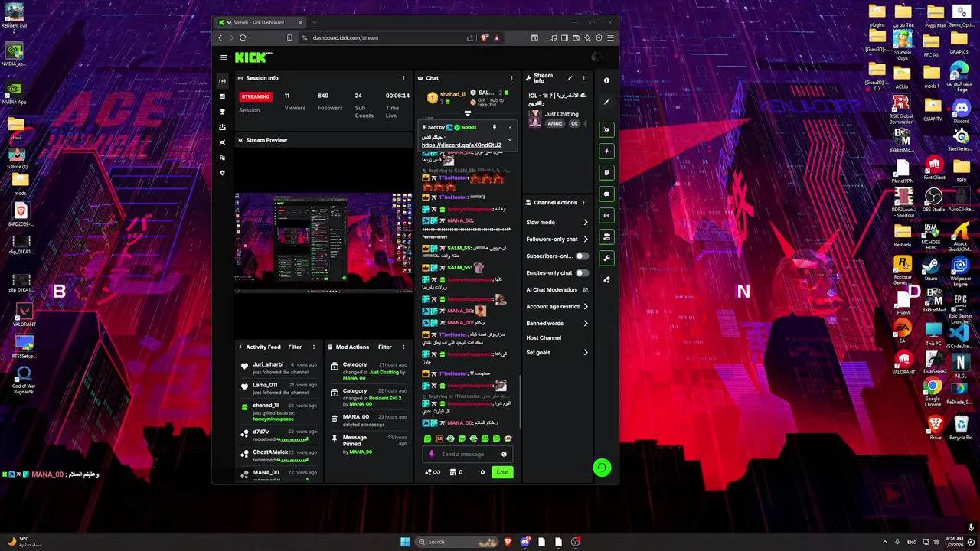Click the channel points infinity indicator
This screenshot has height=551, width=980.
point(433,472)
